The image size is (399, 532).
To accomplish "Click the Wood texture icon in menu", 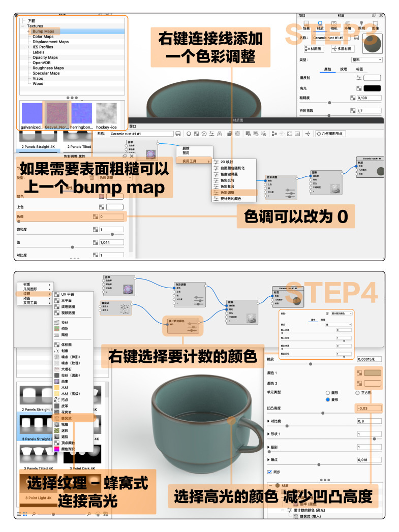I will click(57, 386).
